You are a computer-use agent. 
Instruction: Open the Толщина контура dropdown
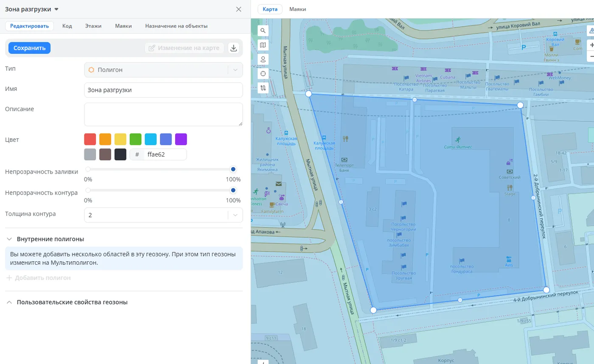(163, 215)
